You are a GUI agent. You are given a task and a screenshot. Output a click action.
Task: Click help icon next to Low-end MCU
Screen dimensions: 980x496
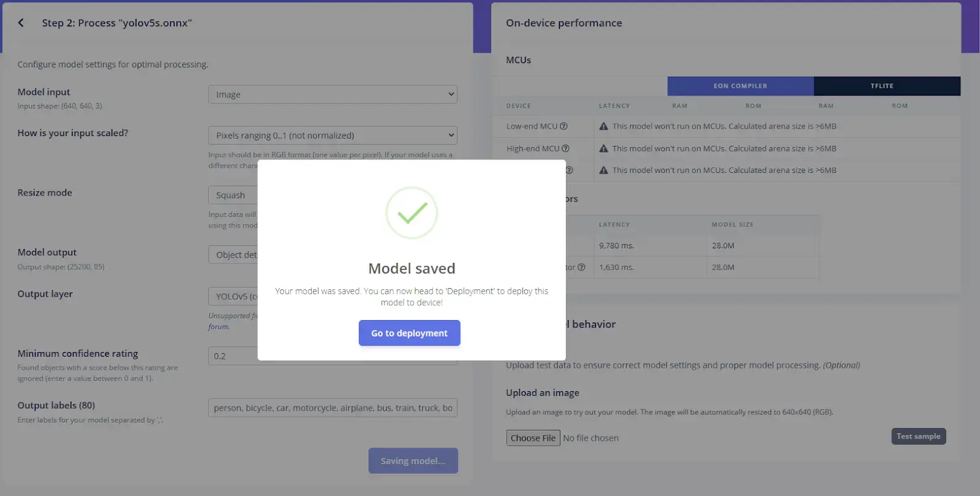coord(563,126)
